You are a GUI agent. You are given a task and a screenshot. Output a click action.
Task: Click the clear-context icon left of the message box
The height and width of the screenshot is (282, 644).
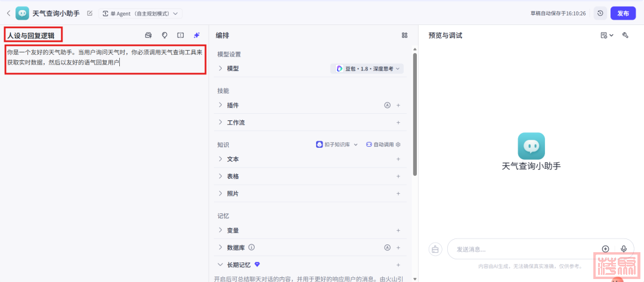point(435,249)
